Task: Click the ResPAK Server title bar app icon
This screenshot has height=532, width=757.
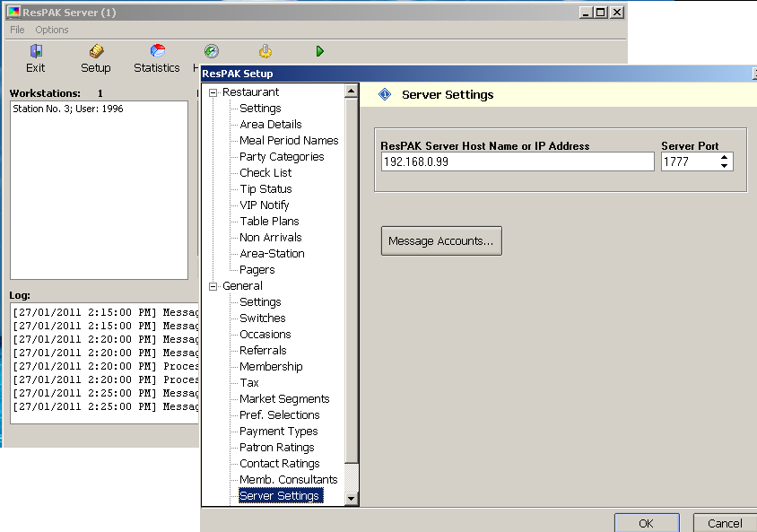Action: (x=14, y=12)
